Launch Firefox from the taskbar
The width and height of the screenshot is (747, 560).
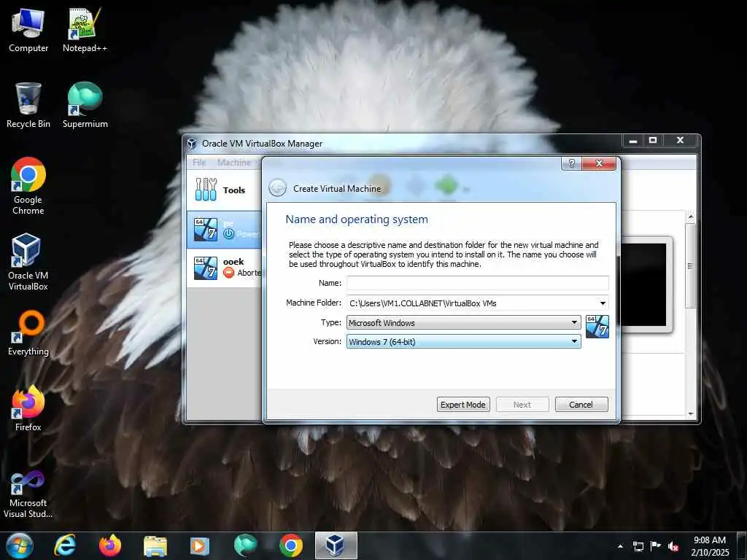tap(110, 545)
